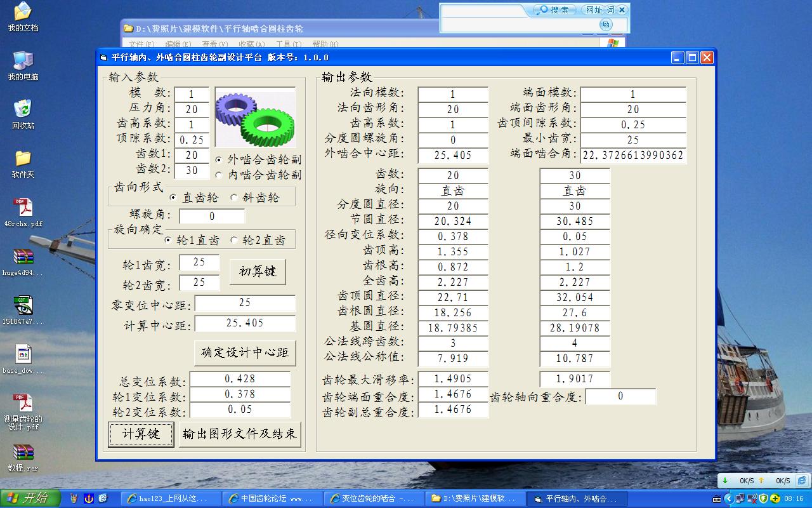Select the 我的电脑 desktop icon

(23, 65)
